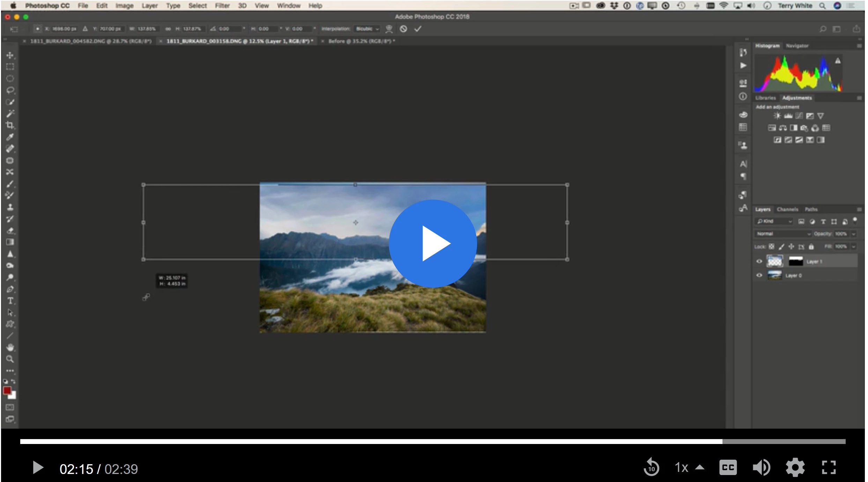
Task: Click the red foreground color swatch
Action: coord(7,391)
